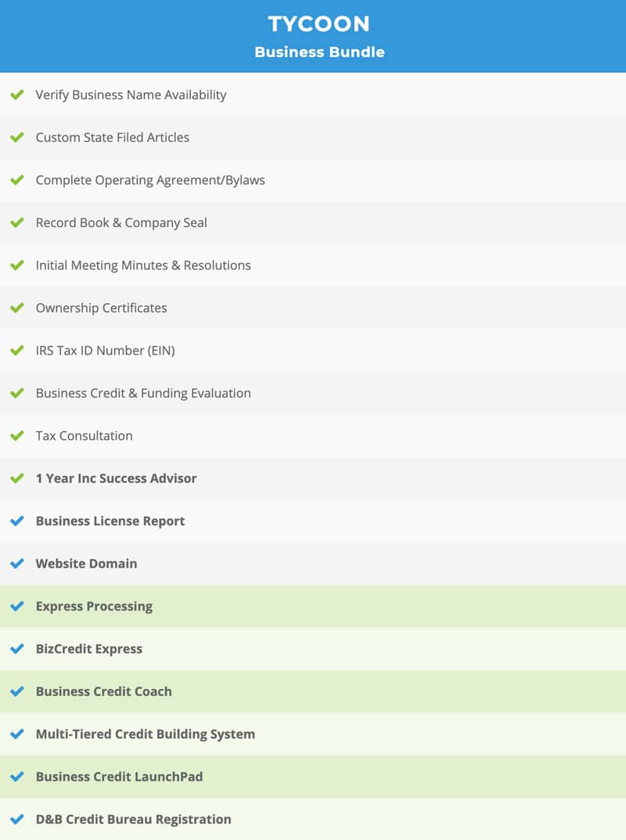Click the 1 Year Inc Success Advisor text
626x840 pixels.
(117, 478)
